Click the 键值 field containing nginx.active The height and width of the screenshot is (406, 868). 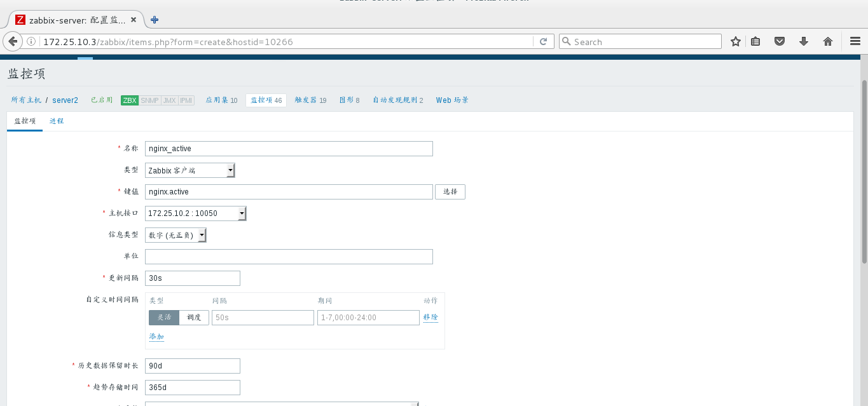point(289,192)
